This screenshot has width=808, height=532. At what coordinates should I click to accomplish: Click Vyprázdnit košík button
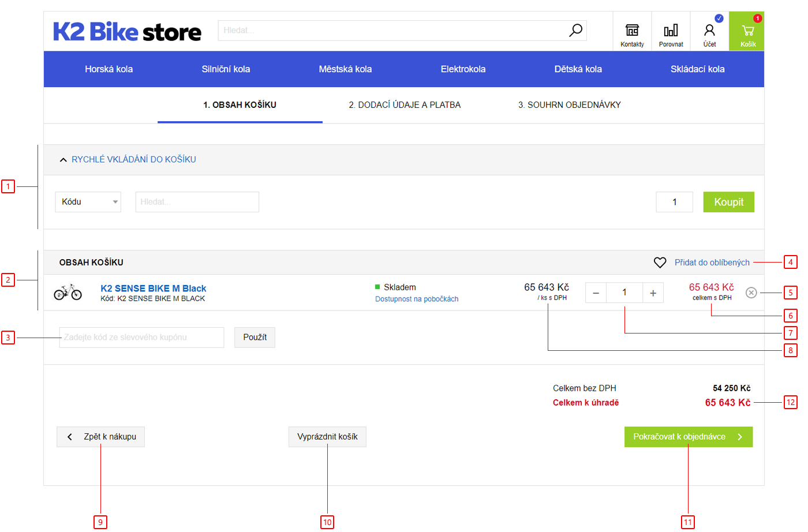pos(327,437)
